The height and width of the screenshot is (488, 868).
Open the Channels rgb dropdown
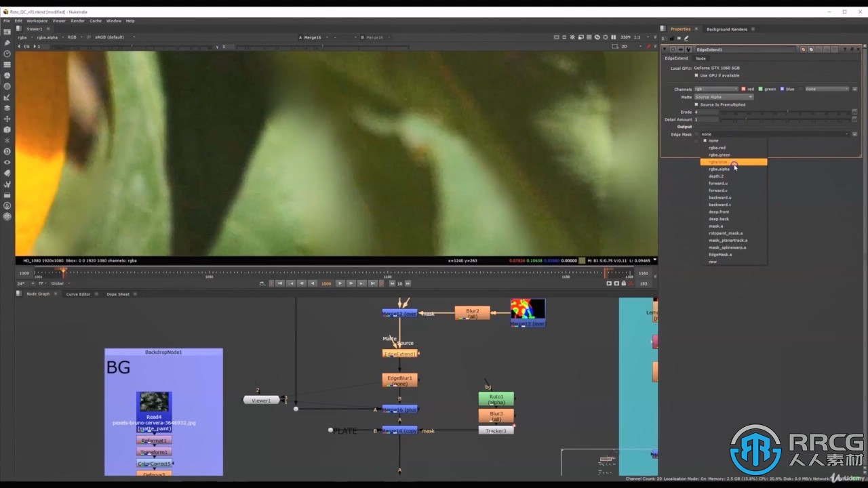tap(716, 89)
